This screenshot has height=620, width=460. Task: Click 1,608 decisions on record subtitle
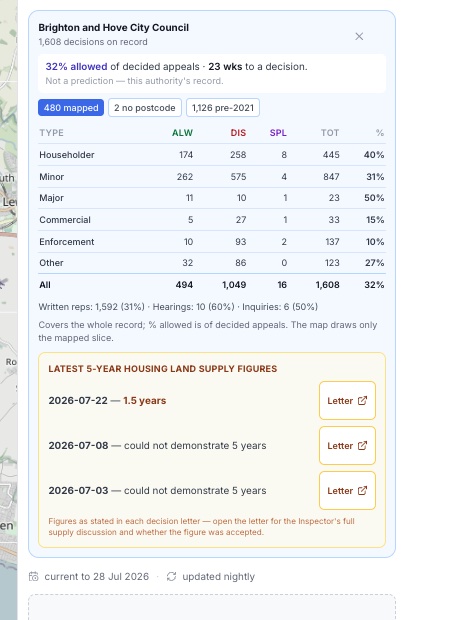(93, 42)
